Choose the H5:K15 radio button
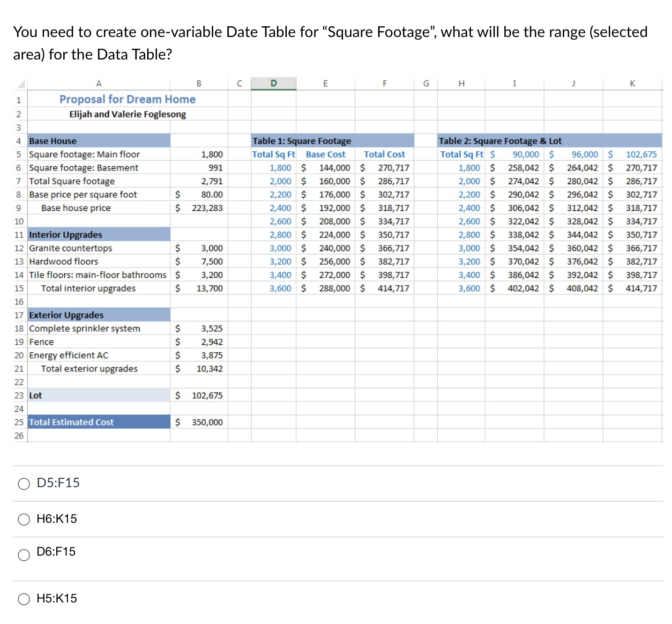672x624 pixels. point(24,599)
